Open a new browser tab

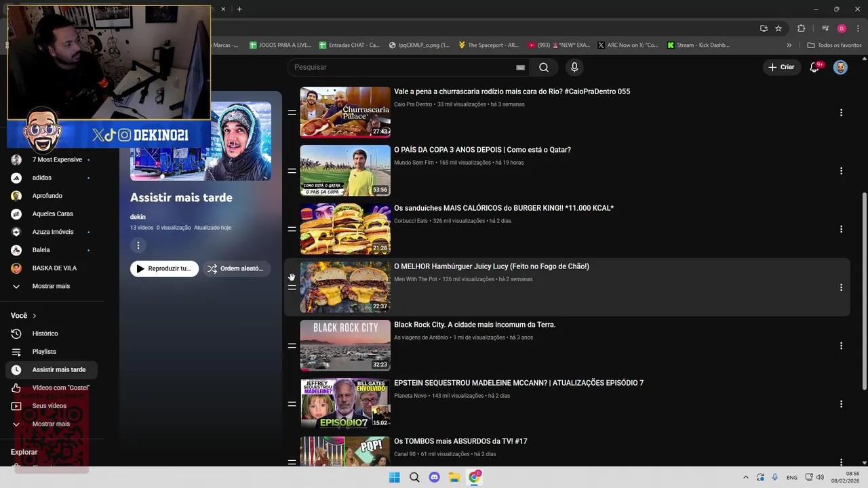coord(239,9)
